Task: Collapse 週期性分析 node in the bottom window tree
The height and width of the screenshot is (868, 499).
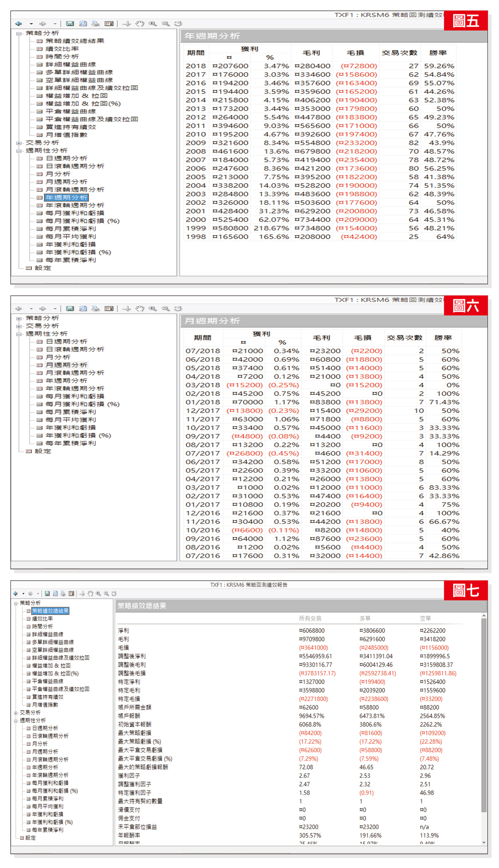Action: coord(16,721)
